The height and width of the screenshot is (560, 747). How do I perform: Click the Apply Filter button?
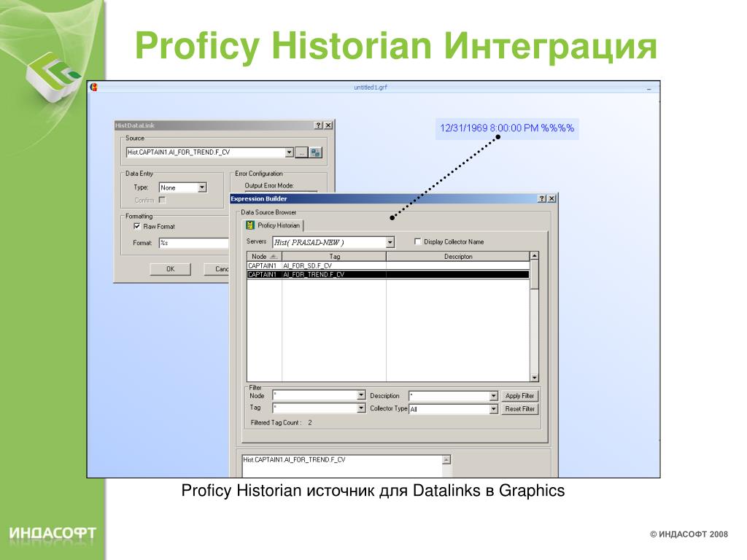pyautogui.click(x=519, y=396)
